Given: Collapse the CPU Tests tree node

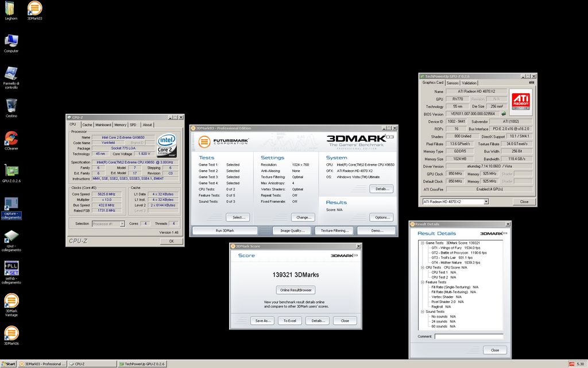Looking at the screenshot, I should click(422, 267).
